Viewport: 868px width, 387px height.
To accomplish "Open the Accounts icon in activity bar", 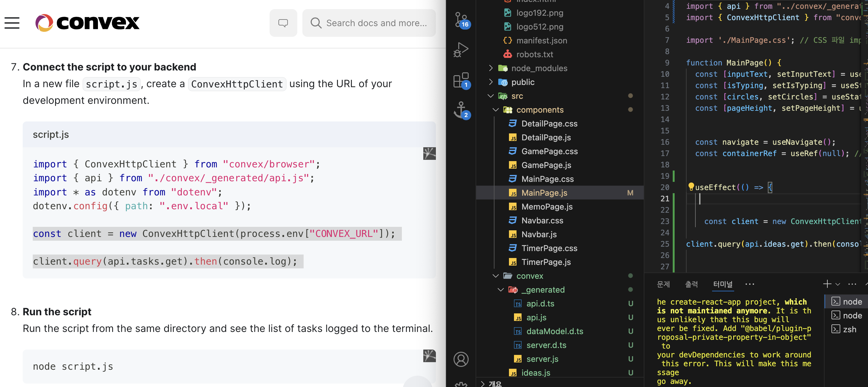I will (x=461, y=359).
